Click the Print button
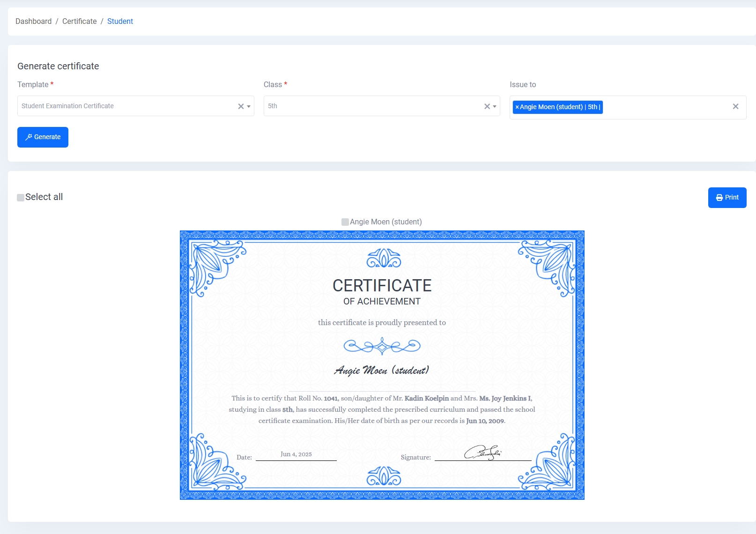756x534 pixels. point(727,197)
